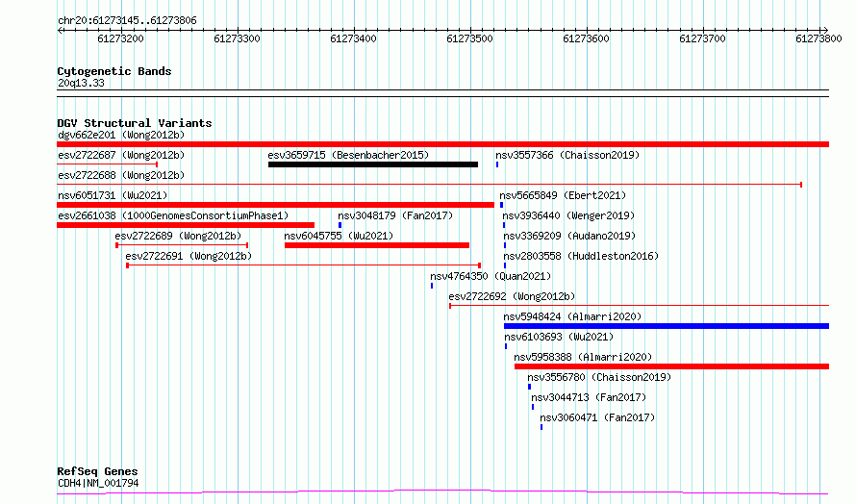Select esv2722692 (Wong2012b) variant label
The height and width of the screenshot is (504, 856).
click(x=512, y=296)
